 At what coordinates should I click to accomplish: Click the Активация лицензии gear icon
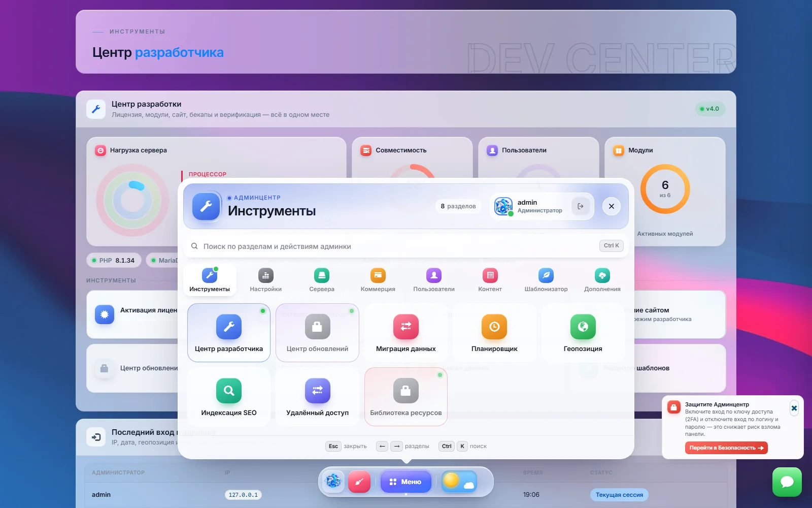[x=105, y=314]
